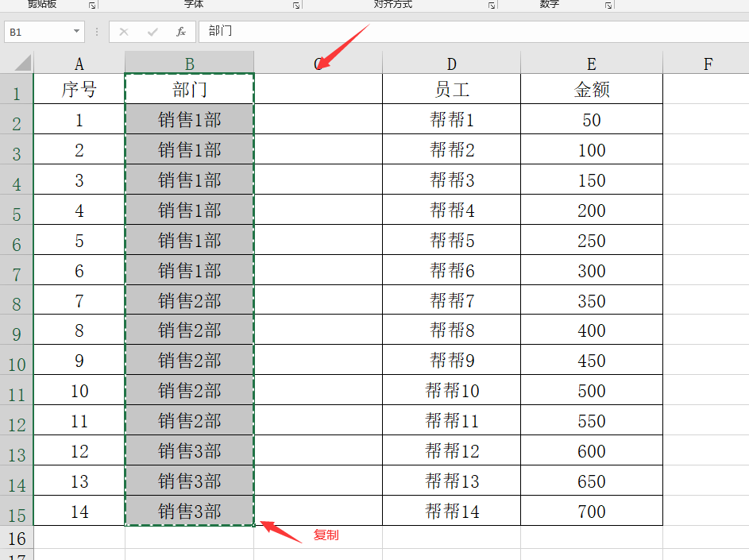
Task: Click serial number cell 7 in column A
Action: (79, 299)
